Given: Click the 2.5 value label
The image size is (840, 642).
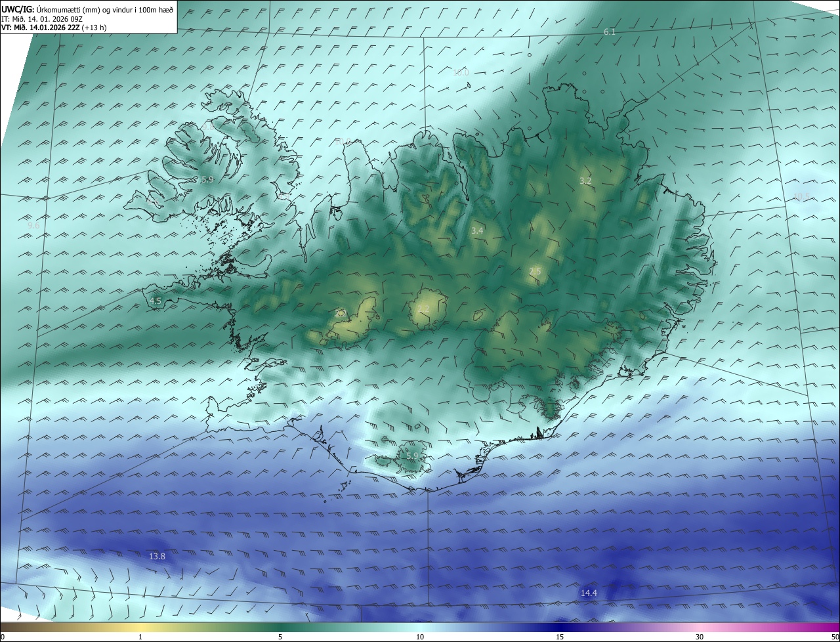Looking at the screenshot, I should click(535, 272).
